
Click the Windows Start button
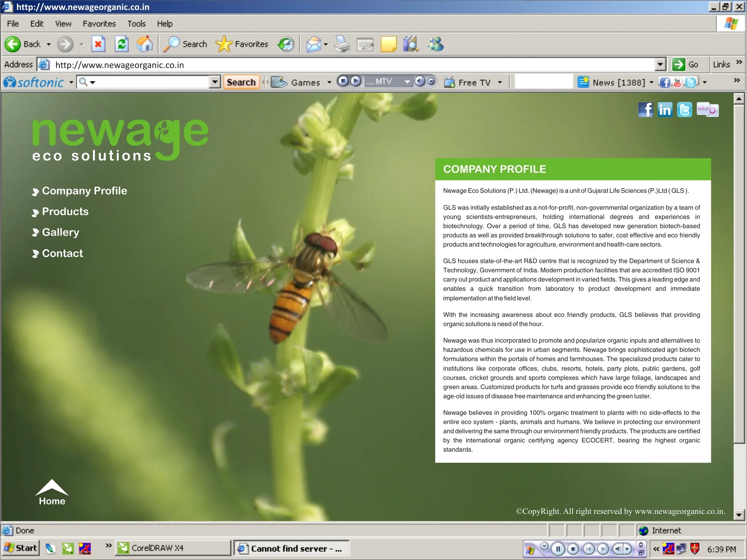(21, 548)
